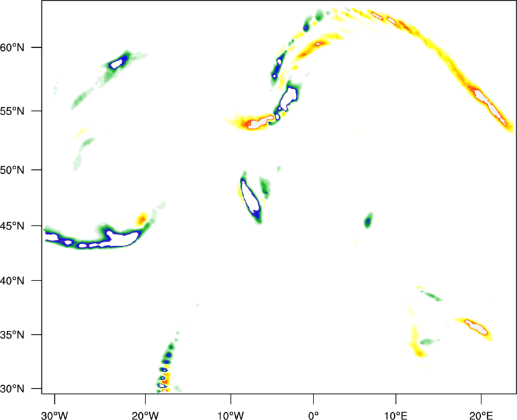
Task: Click the 20°W longitude label
Action: [145, 415]
